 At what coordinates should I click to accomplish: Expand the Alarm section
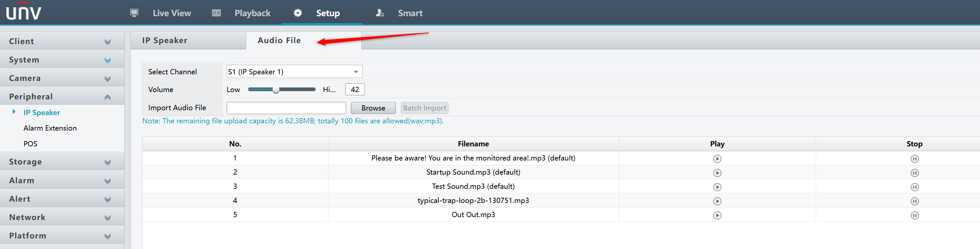62,180
